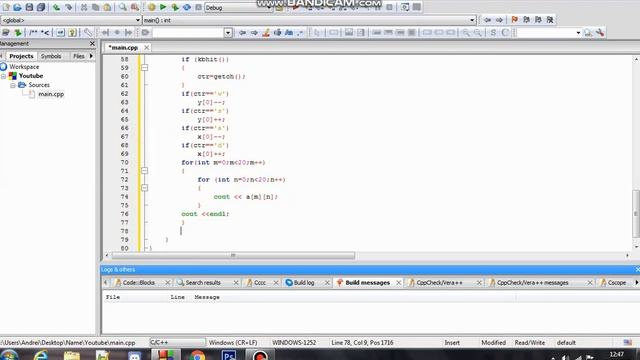Select the Build messages tab
The image size is (640, 360).
coord(367,282)
